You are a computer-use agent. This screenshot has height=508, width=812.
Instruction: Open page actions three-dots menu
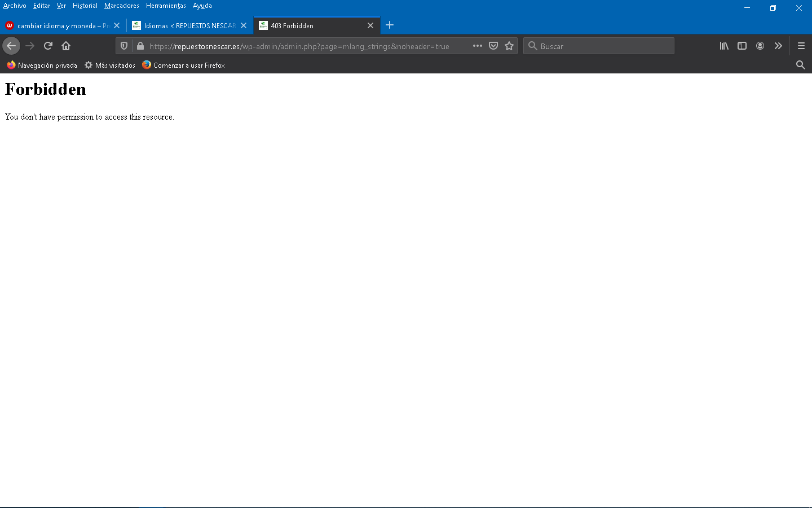tap(478, 46)
